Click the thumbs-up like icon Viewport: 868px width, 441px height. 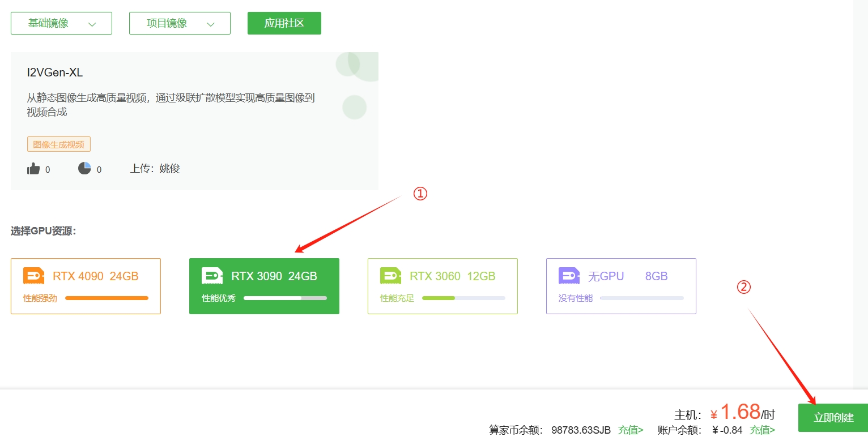point(33,169)
